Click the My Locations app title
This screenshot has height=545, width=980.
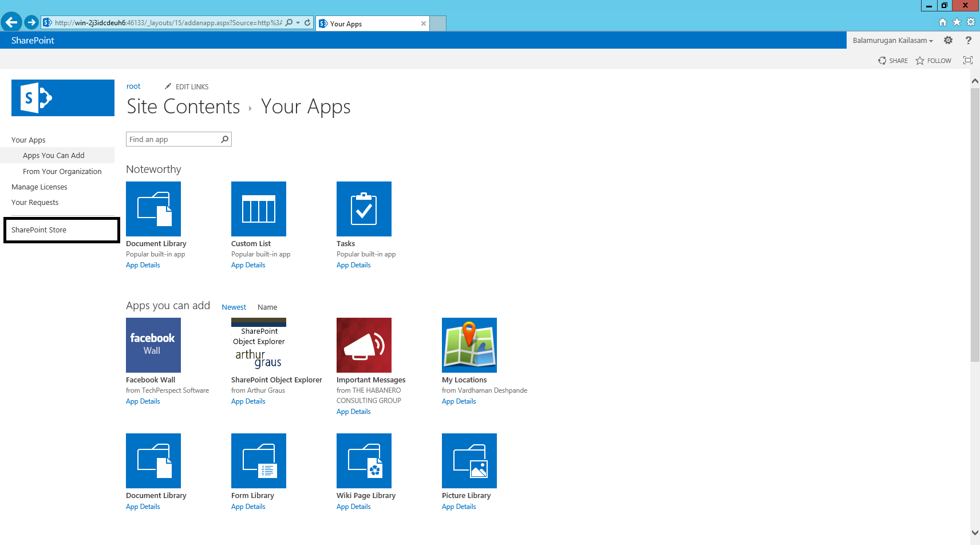click(x=464, y=380)
